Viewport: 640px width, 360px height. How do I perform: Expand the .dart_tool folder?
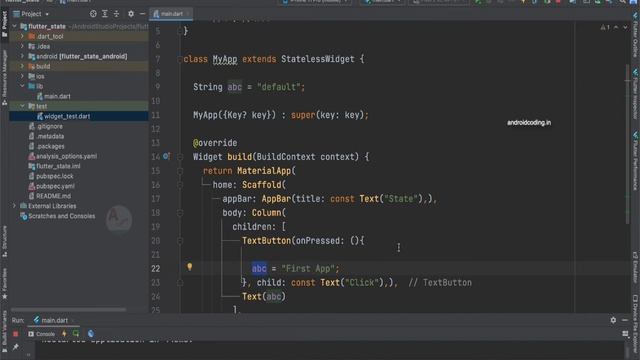22,36
